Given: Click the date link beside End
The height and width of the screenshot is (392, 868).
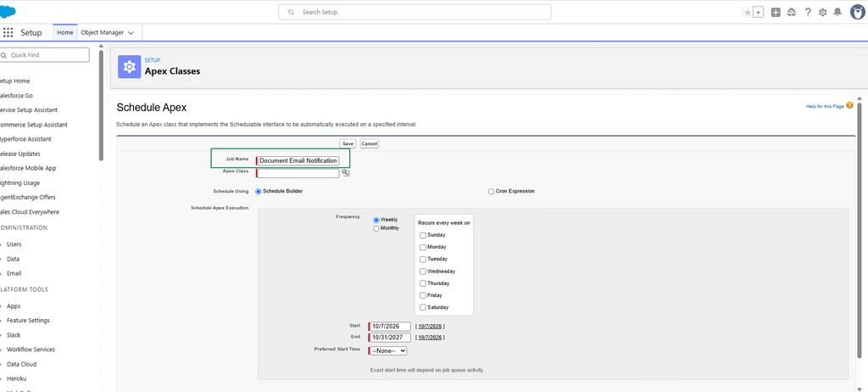Looking at the screenshot, I should coord(430,337).
